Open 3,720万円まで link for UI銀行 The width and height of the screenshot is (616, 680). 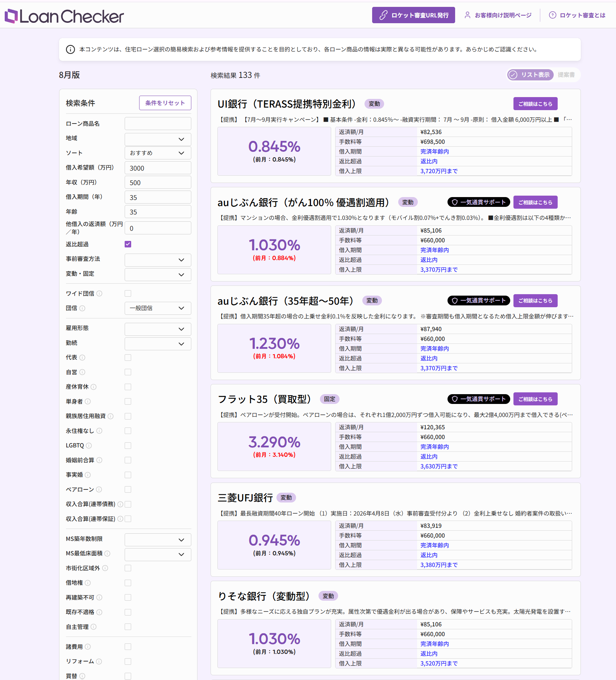click(439, 171)
